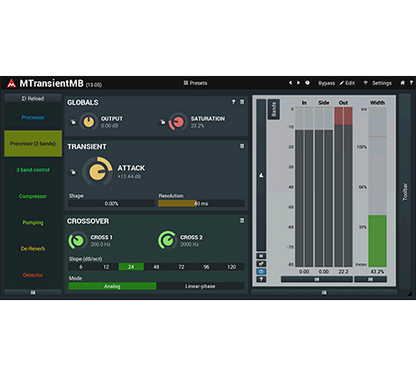Click the MeldaProduction logo icon
This screenshot has width=416, height=376.
[11, 83]
